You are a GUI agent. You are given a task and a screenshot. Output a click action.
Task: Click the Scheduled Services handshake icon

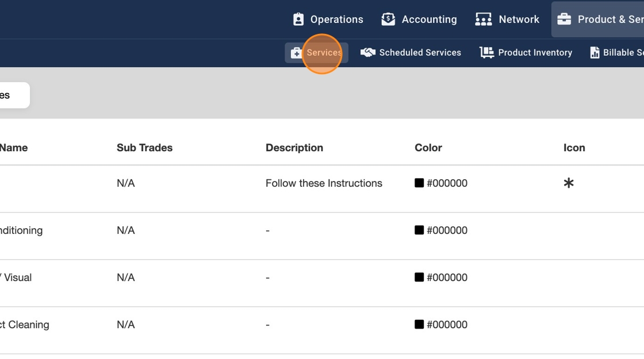coord(368,53)
